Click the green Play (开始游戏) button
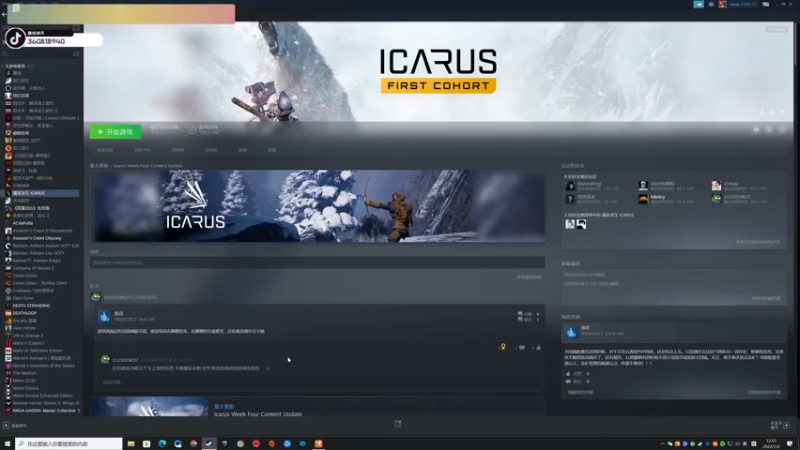The height and width of the screenshot is (450, 800). [x=115, y=132]
